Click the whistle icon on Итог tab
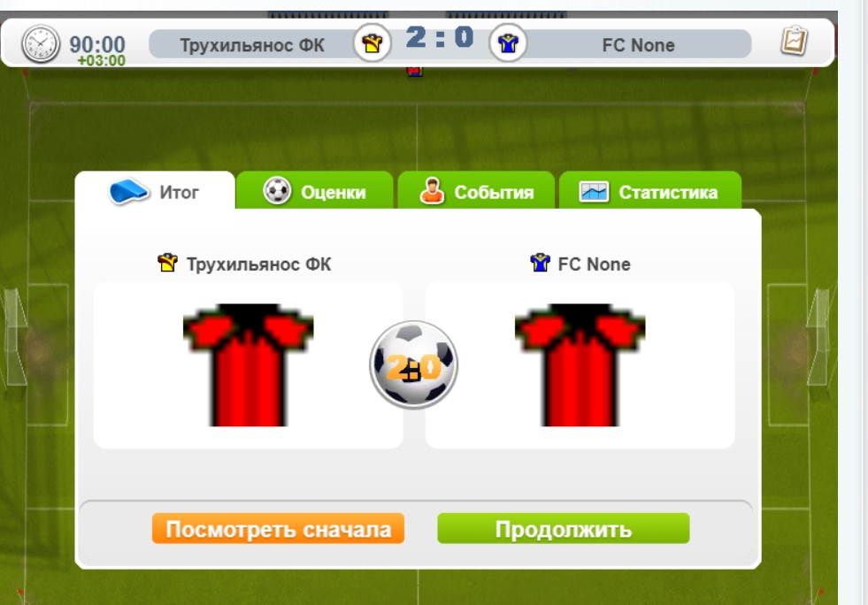The height and width of the screenshot is (605, 868). (128, 192)
